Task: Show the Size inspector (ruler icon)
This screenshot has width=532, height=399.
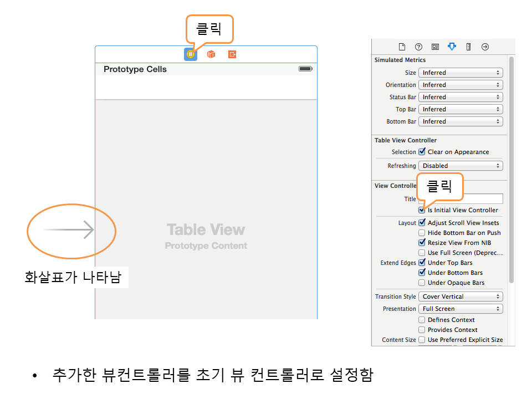Action: click(469, 47)
